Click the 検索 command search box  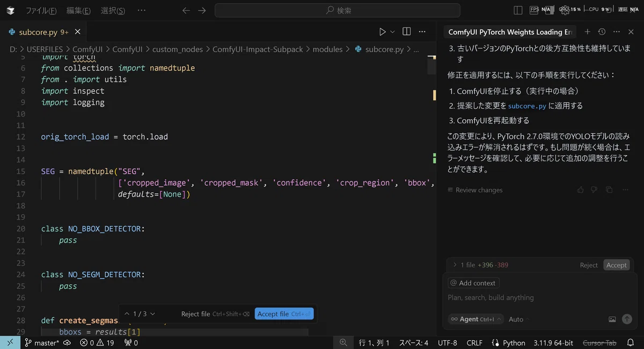338,10
